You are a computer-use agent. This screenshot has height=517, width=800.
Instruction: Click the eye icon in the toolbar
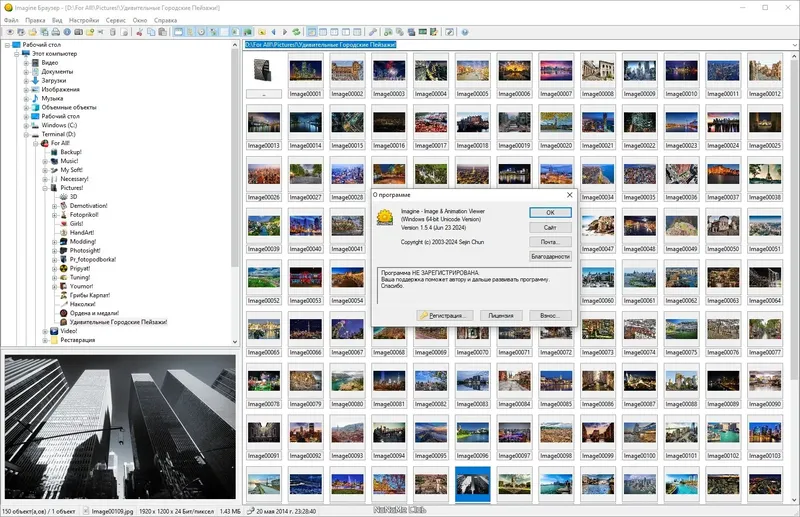tap(10, 32)
